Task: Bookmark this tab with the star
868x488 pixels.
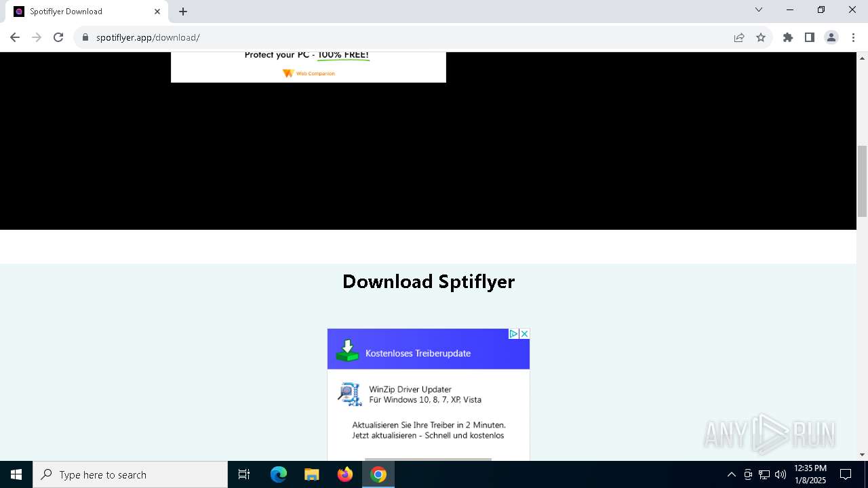Action: [x=761, y=37]
